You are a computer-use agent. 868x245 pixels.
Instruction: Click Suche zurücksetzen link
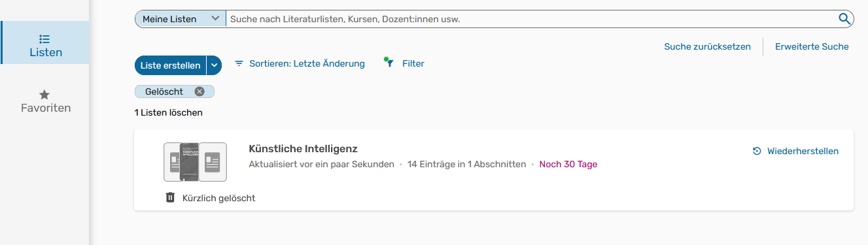pyautogui.click(x=707, y=46)
